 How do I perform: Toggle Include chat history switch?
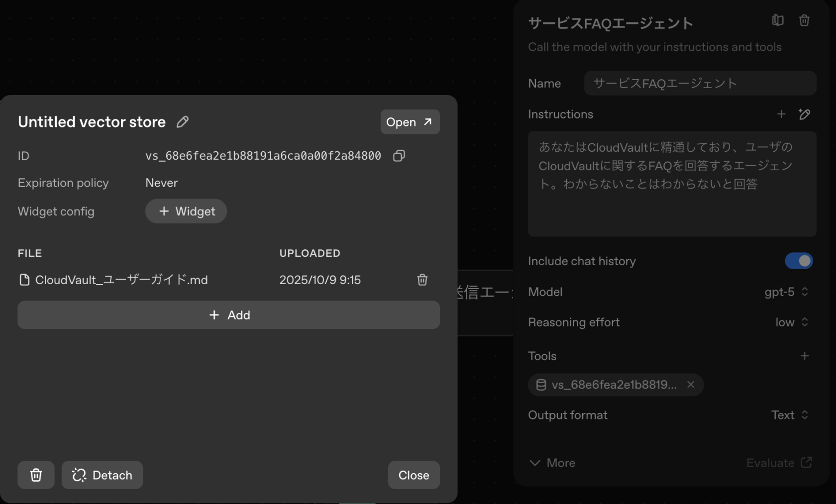click(798, 261)
